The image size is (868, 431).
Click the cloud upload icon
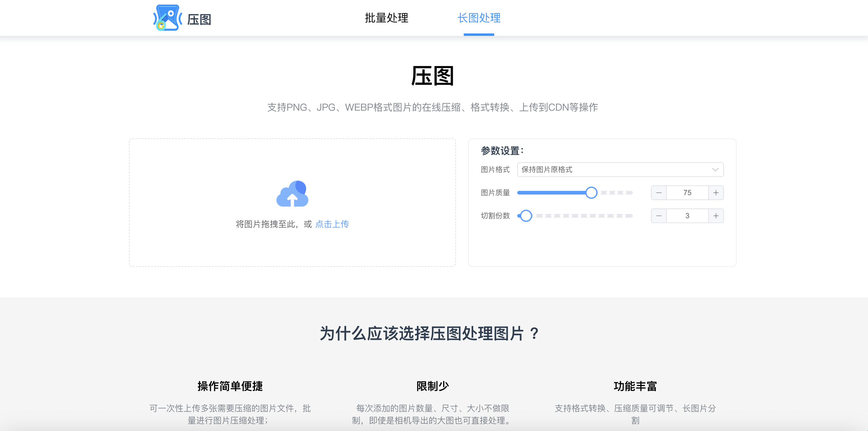tap(292, 194)
